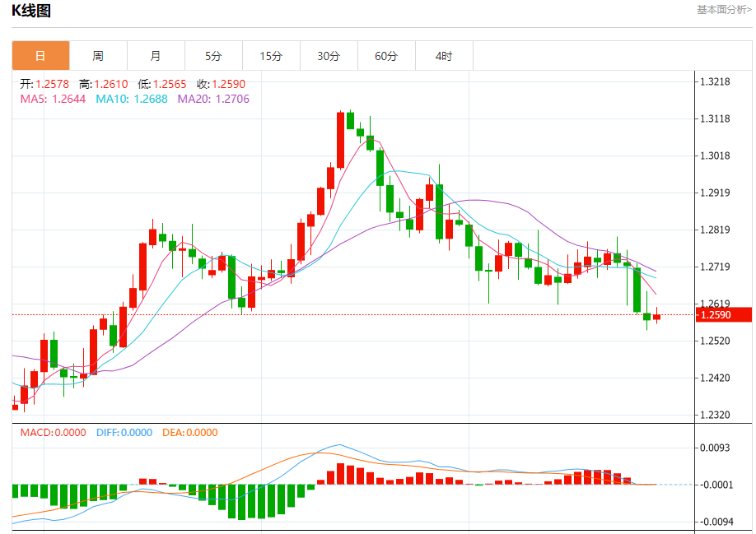This screenshot has width=756, height=534.
Task: Click the red 1.2590 current price tag
Action: pyautogui.click(x=724, y=315)
